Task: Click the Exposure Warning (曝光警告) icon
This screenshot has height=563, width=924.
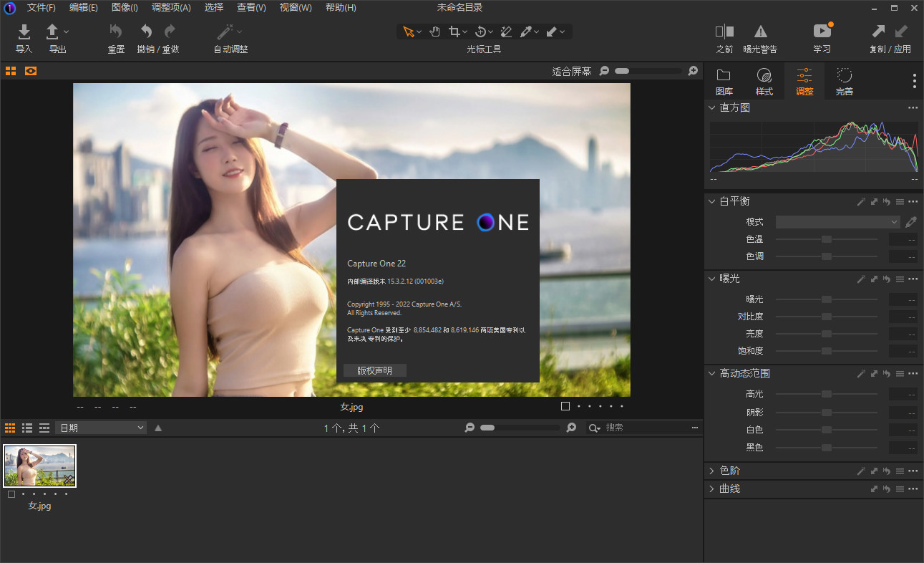Action: tap(760, 32)
